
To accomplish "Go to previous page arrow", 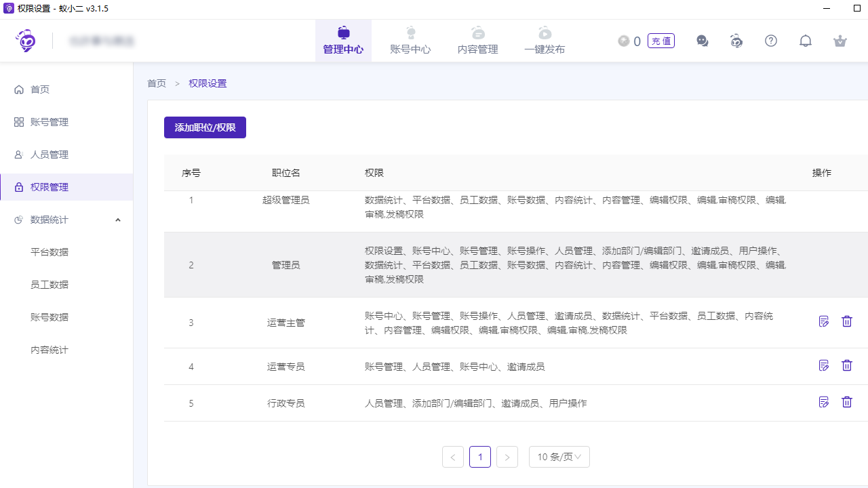I will point(453,457).
